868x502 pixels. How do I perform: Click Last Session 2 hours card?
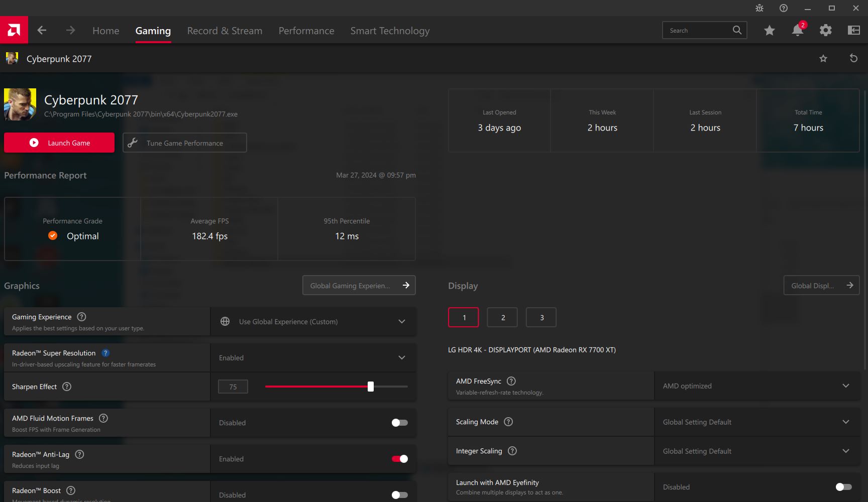click(x=705, y=120)
